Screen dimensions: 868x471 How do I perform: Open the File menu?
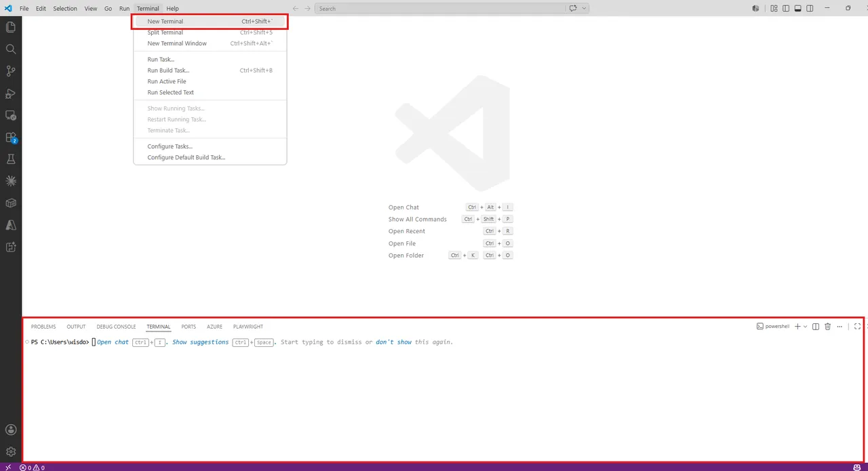pyautogui.click(x=24, y=8)
